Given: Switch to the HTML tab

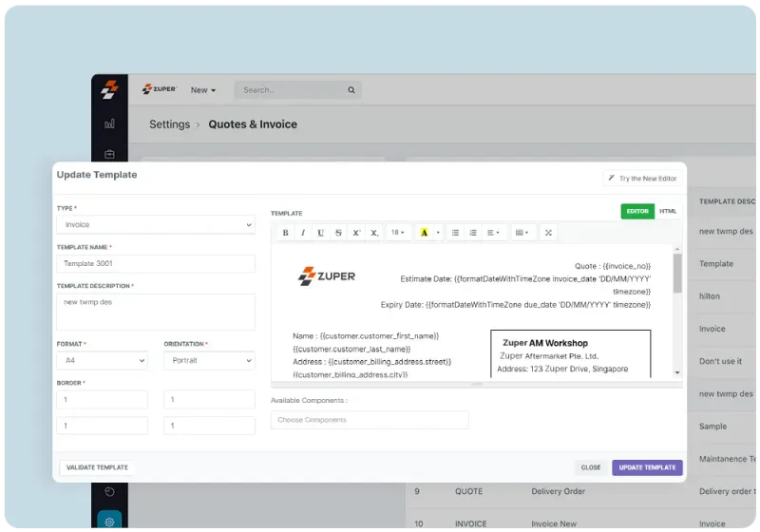Looking at the screenshot, I should (668, 211).
